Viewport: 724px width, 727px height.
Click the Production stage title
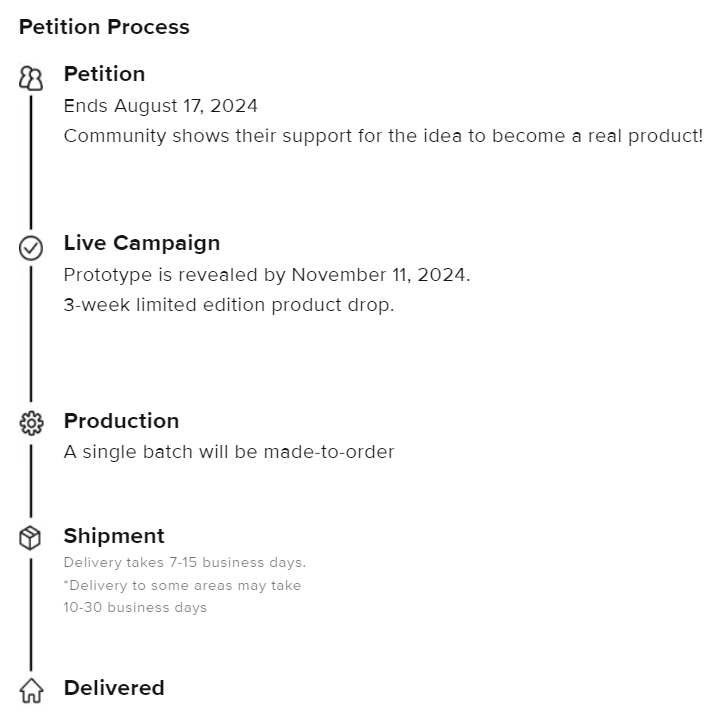point(121,421)
